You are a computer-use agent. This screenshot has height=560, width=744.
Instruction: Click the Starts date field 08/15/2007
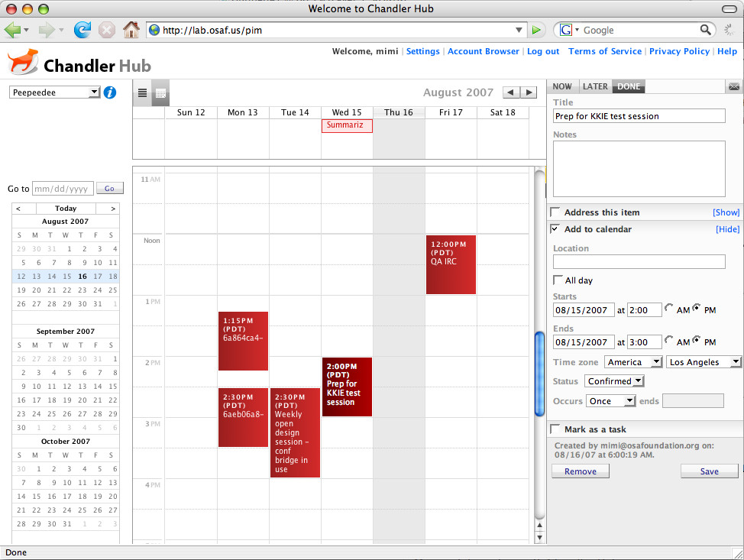tap(584, 310)
